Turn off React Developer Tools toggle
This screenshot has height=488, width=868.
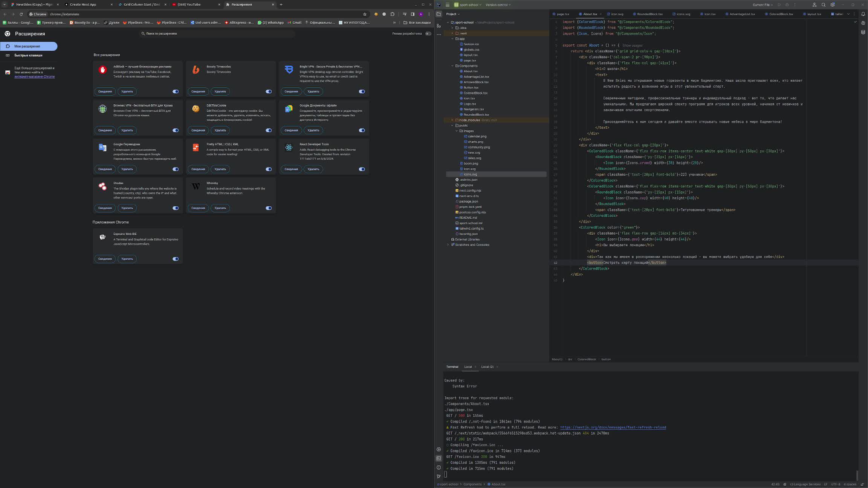coord(362,169)
